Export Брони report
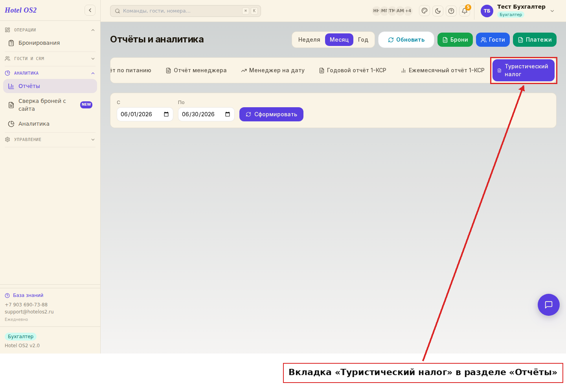This screenshot has width=566, height=392. (455, 40)
